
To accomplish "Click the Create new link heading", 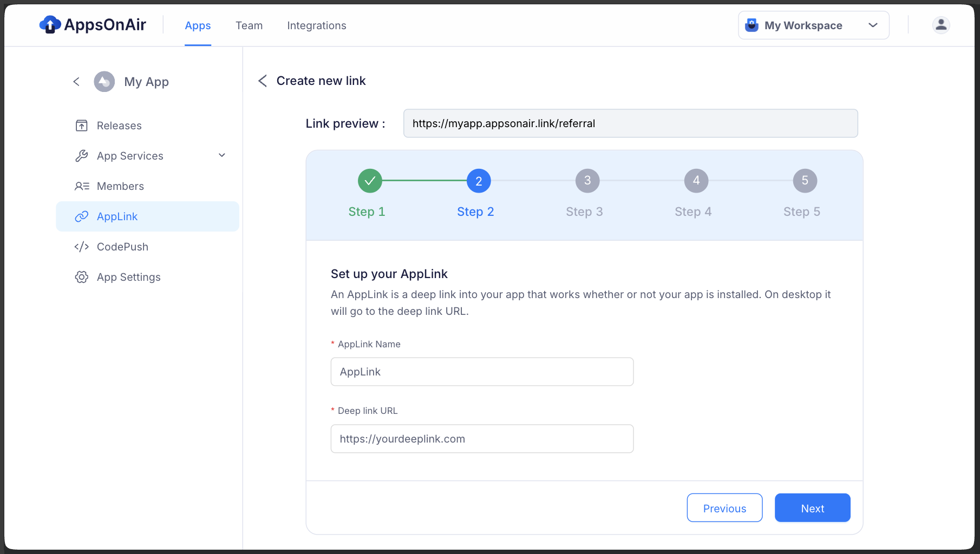I will pos(321,81).
